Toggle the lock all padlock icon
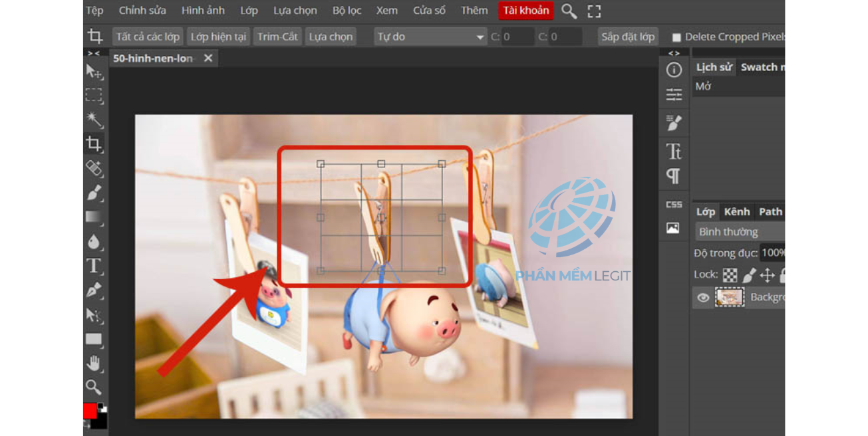Screen dimensions: 868x436 click(782, 274)
